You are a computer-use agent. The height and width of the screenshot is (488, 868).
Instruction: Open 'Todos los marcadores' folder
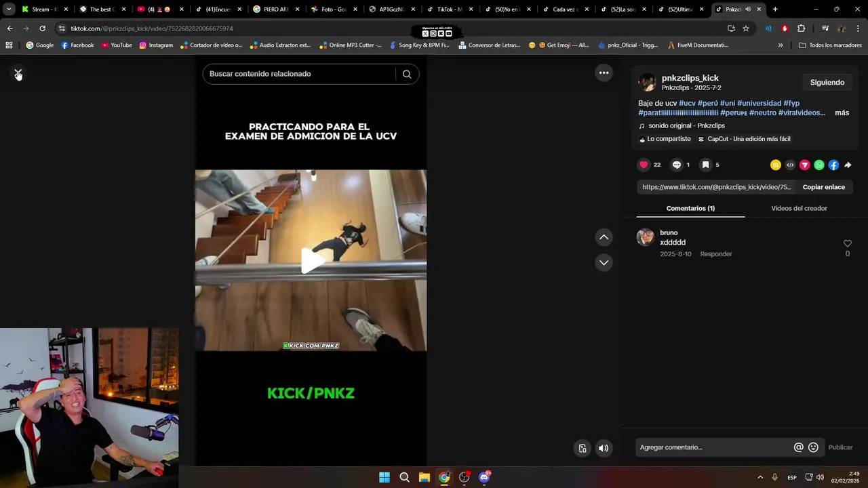(x=830, y=45)
